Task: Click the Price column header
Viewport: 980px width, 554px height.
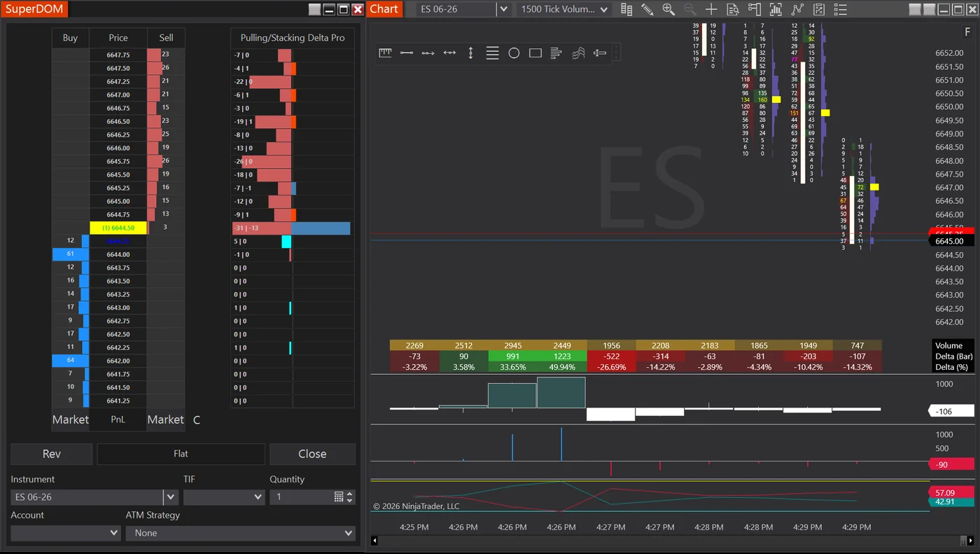Action: point(118,38)
